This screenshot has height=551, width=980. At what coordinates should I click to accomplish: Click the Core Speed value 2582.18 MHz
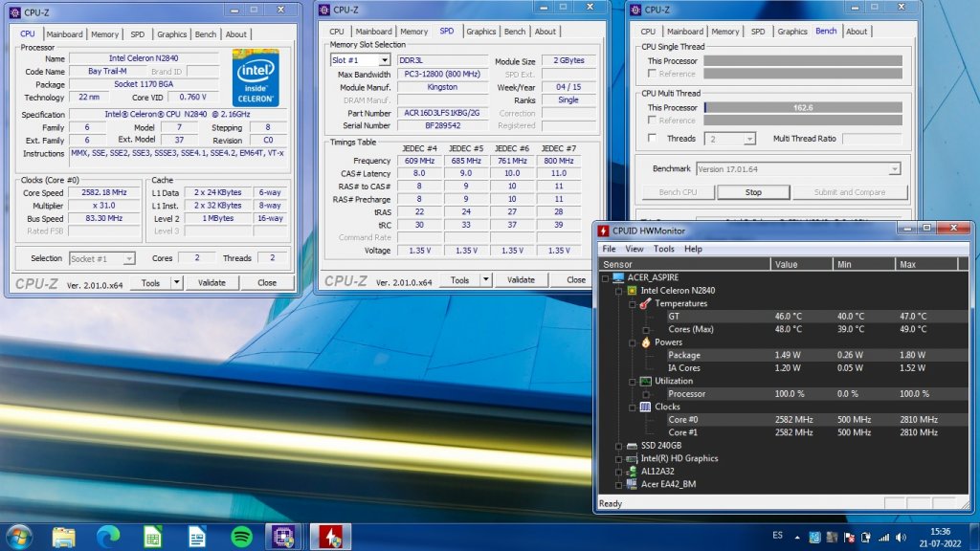pyautogui.click(x=103, y=192)
